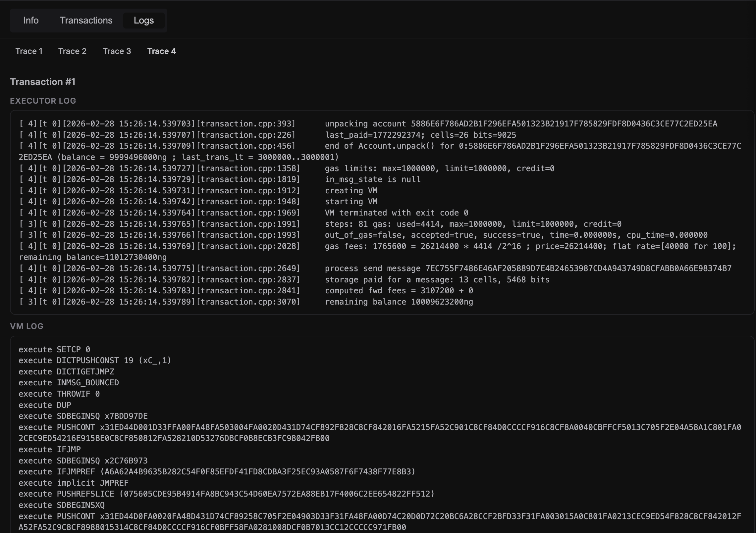Click the execute SETCP 0 line
The height and width of the screenshot is (533, 756).
[55, 349]
